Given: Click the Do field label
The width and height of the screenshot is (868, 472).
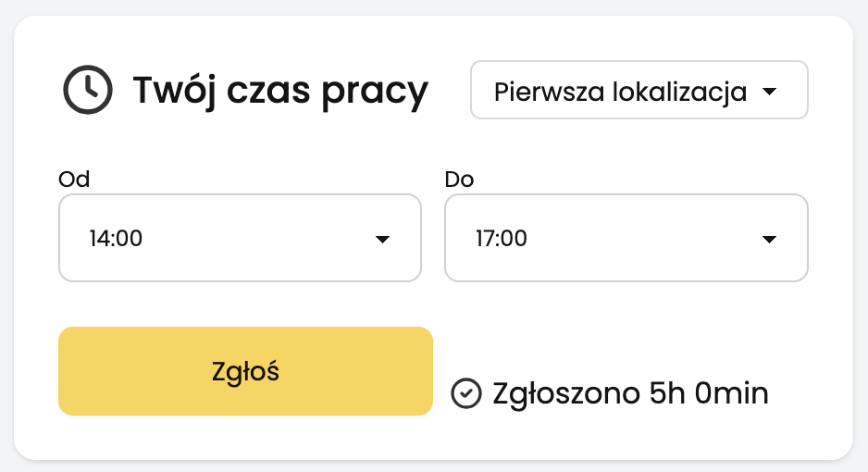Looking at the screenshot, I should (x=460, y=180).
